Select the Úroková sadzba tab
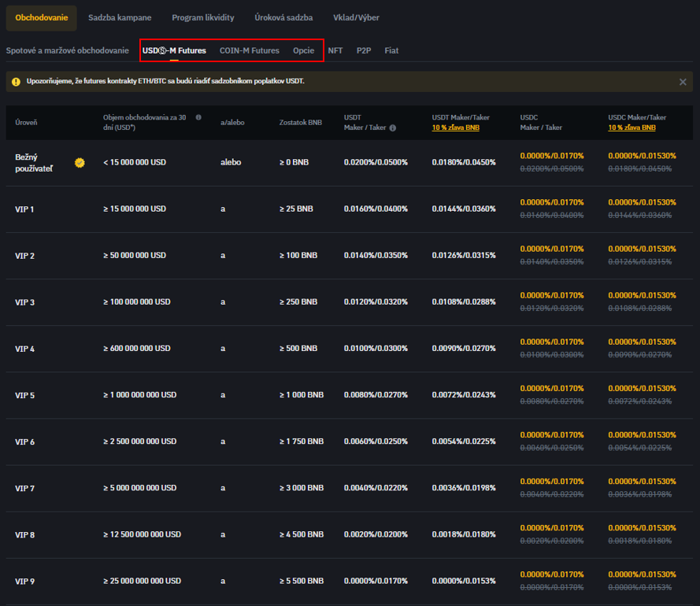Viewport: 700px width, 606px height. pyautogui.click(x=283, y=17)
